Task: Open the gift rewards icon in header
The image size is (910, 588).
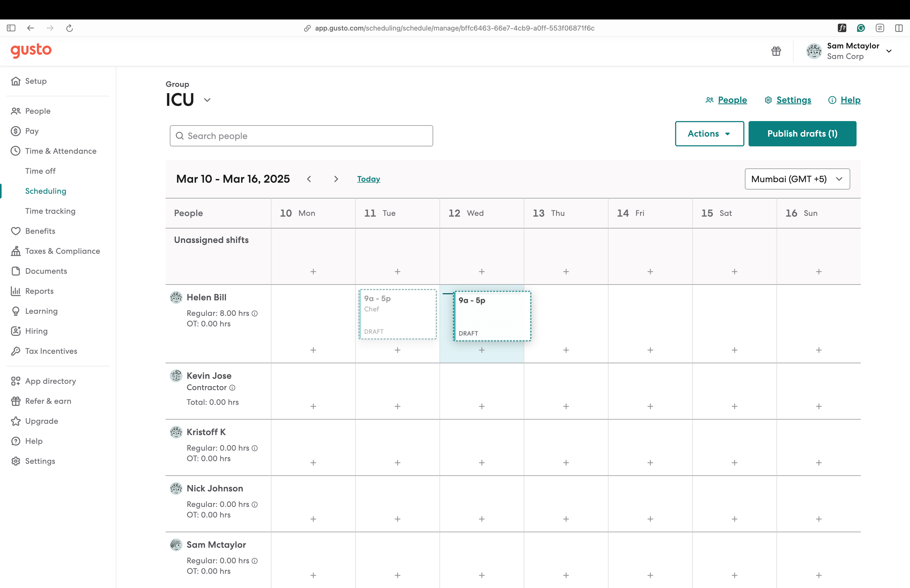Action: [x=776, y=51]
